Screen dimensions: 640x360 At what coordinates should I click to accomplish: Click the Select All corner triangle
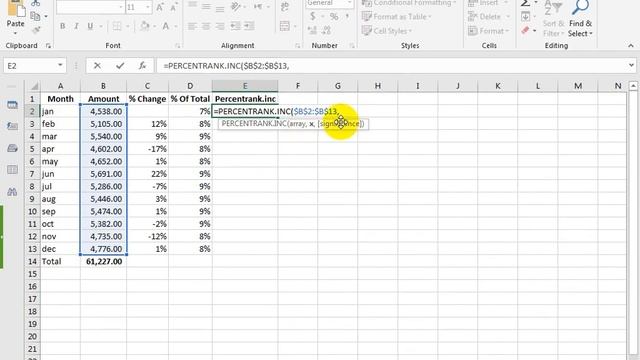click(35, 86)
